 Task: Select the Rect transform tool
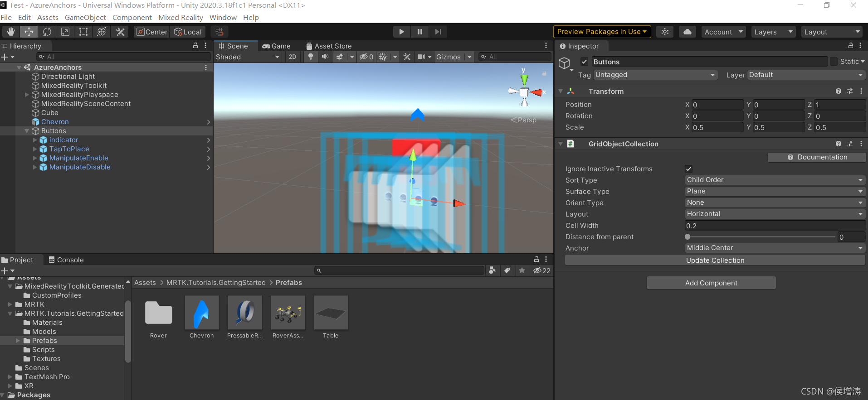point(83,32)
